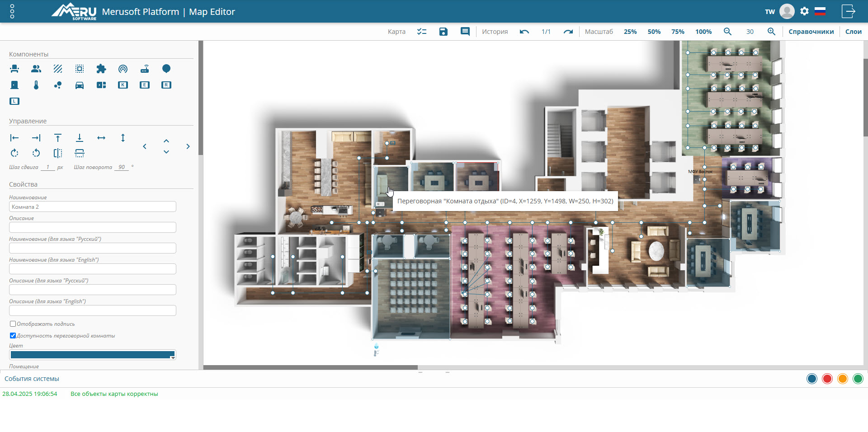Set map scale to 50%
Viewport: 868px width, 432px height.
point(654,32)
